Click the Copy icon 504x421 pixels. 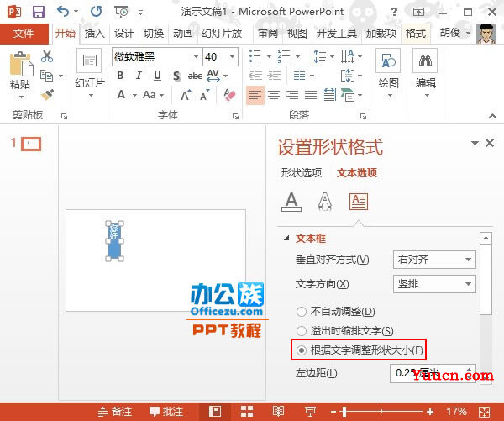[47, 76]
